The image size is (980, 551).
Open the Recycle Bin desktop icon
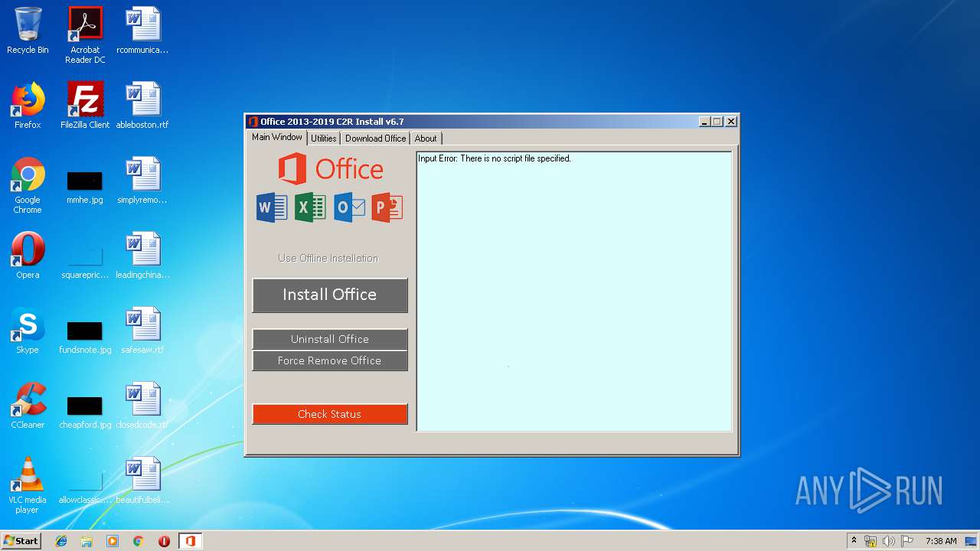pos(28,31)
